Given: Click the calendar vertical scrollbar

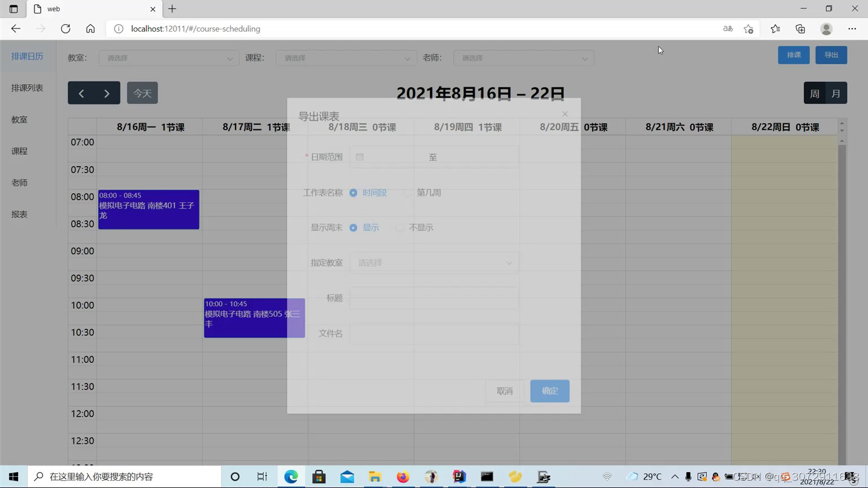Looking at the screenshot, I should click(x=842, y=305).
